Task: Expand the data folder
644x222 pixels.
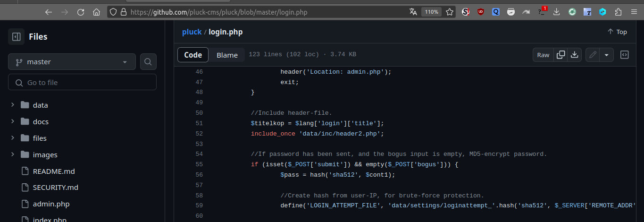Action: (x=13, y=105)
